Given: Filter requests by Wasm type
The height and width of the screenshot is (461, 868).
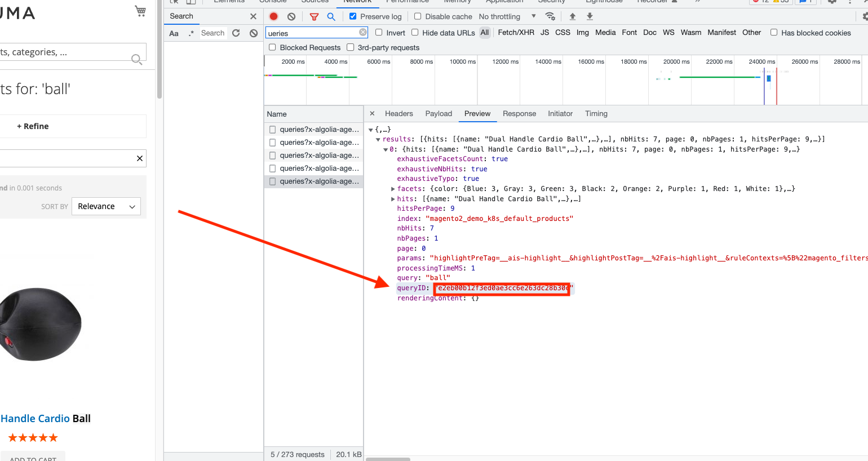Looking at the screenshot, I should [x=691, y=33].
